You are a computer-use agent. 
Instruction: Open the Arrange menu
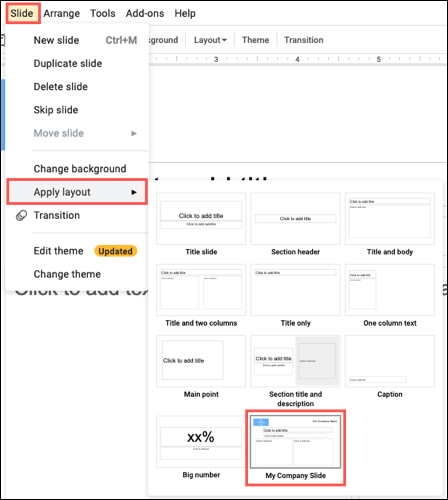click(62, 13)
